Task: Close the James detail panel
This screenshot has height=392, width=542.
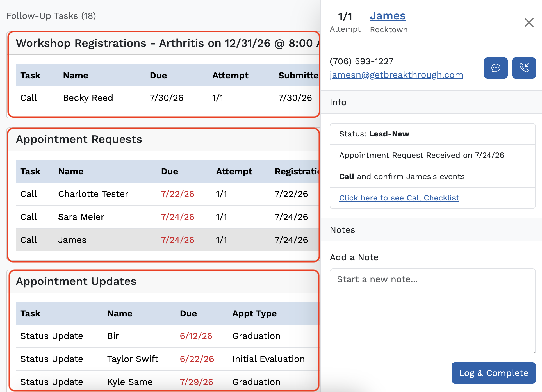Action: point(529,22)
